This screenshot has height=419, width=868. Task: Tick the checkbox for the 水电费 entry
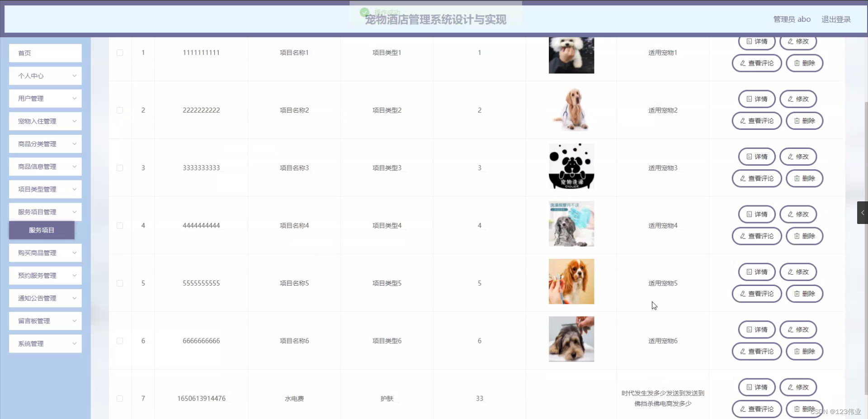tap(120, 399)
